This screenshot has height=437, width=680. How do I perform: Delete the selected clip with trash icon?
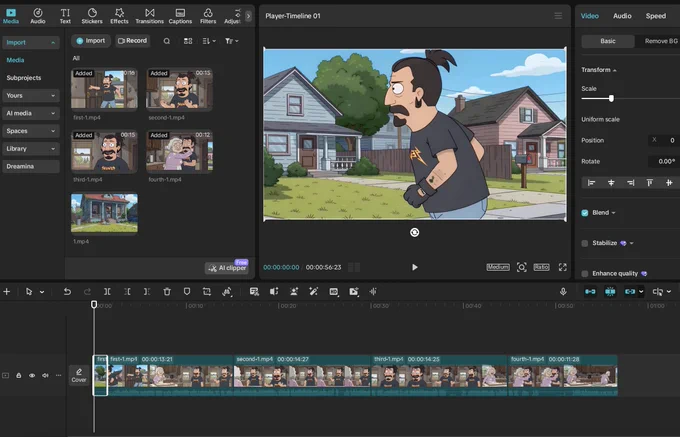click(167, 292)
